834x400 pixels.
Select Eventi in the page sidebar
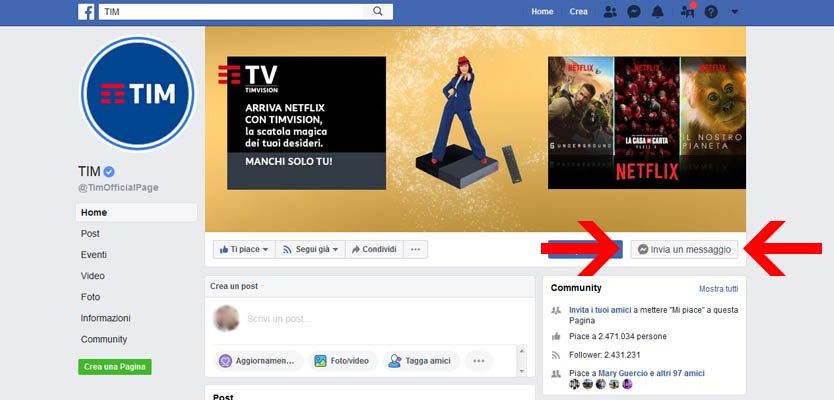94,255
